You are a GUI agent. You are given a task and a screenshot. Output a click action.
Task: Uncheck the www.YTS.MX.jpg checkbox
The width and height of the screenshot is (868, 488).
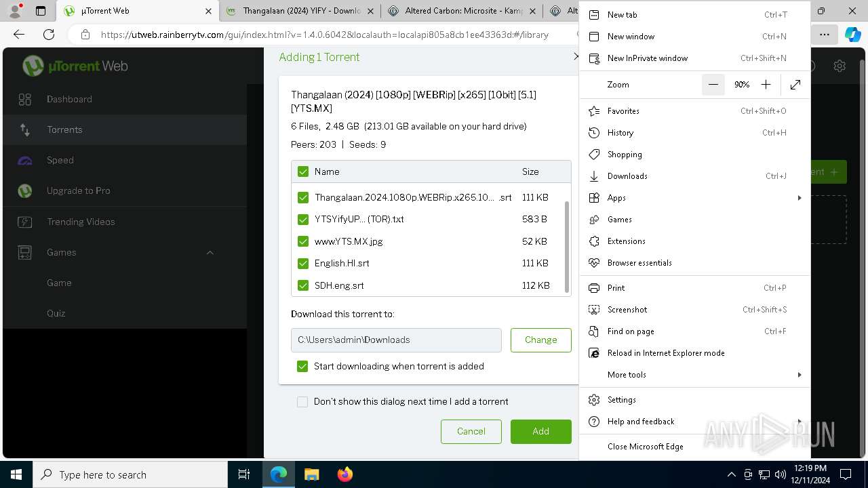(x=303, y=241)
